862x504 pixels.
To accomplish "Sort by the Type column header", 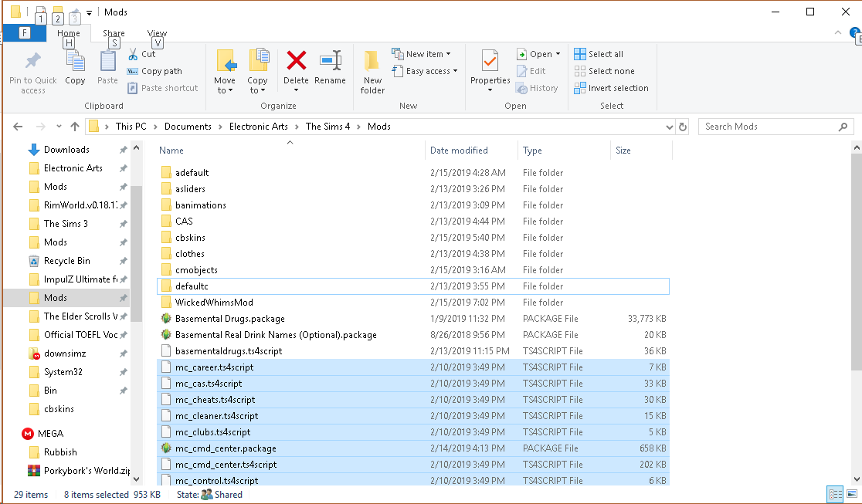I will 564,151.
